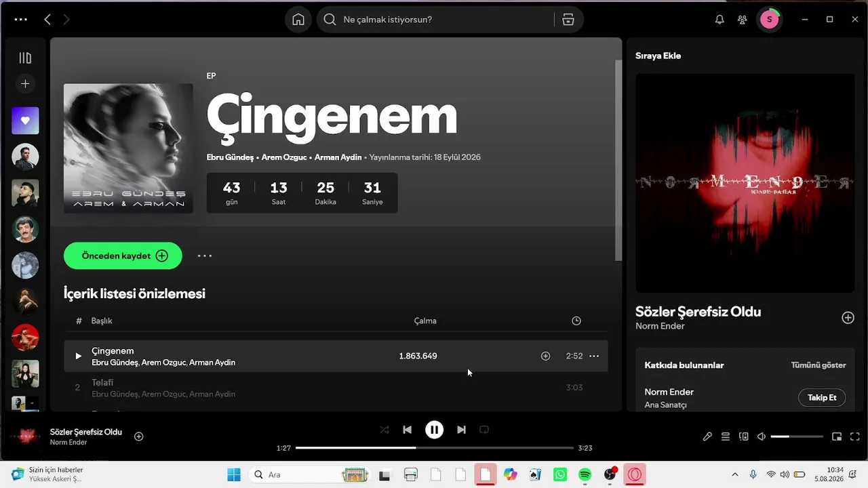
Task: Toggle shuffle playback
Action: tap(384, 430)
